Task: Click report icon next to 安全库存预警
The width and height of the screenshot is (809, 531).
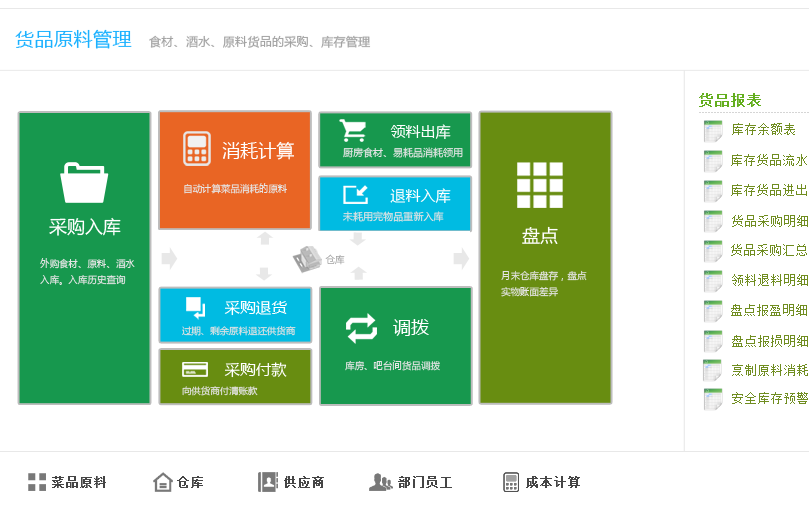Action: pos(713,399)
